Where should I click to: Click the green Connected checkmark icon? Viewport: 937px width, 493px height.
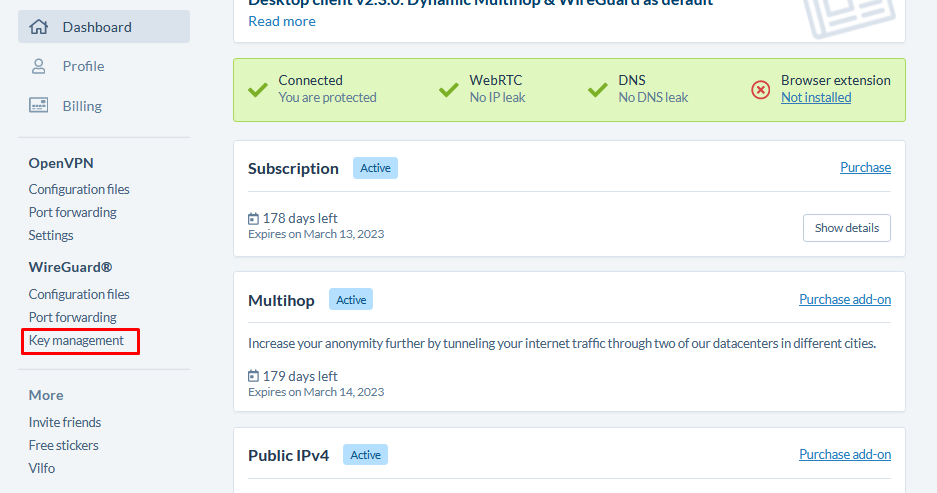(x=258, y=90)
